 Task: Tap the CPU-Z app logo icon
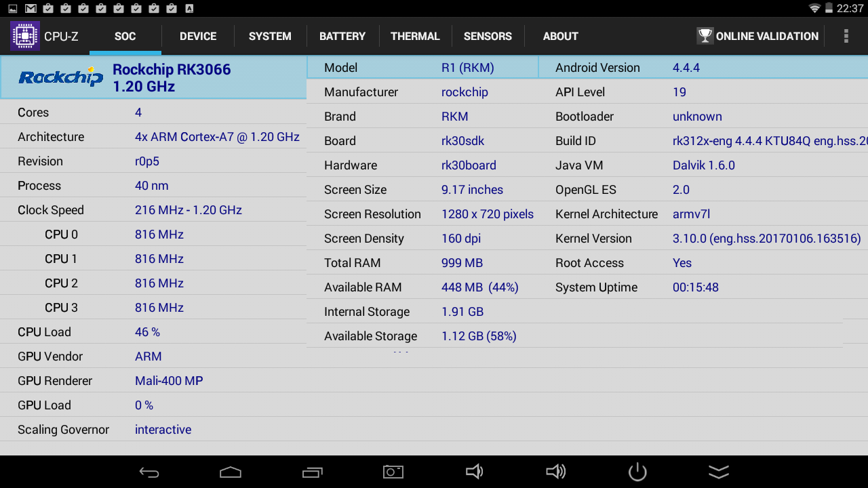25,36
